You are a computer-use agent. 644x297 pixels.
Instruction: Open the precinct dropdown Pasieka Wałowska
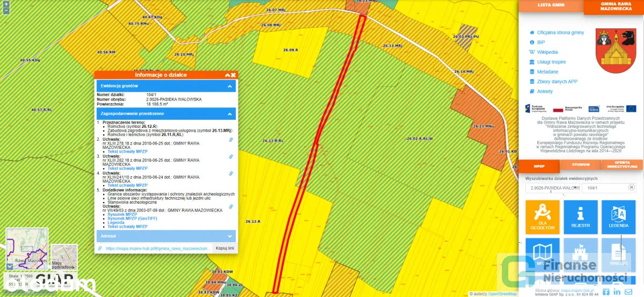click(553, 188)
